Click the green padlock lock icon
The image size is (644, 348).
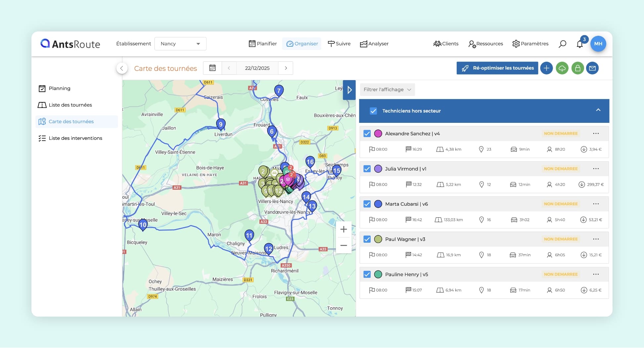tap(577, 68)
